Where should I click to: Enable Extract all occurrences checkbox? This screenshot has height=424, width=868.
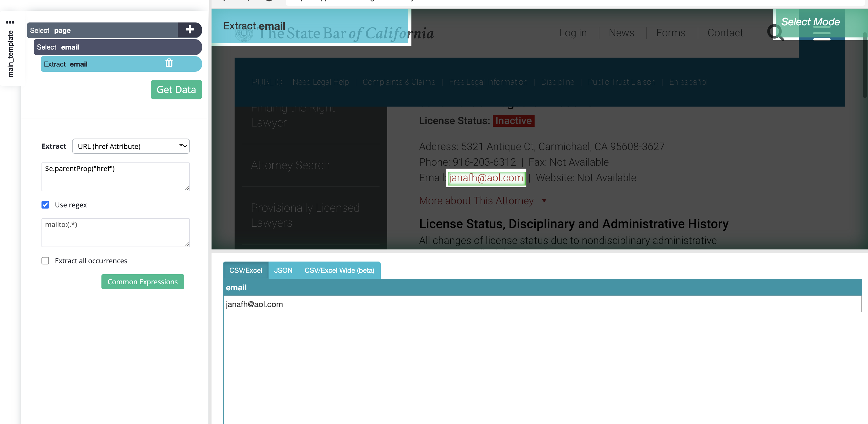[x=45, y=261]
